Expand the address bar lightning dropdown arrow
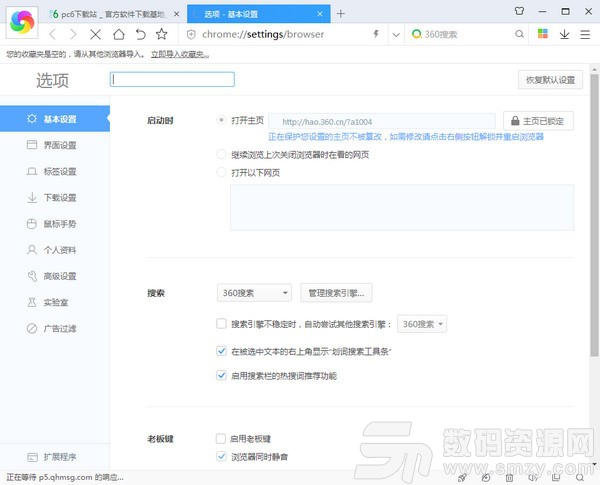Screen dimensions: 600x485 tap(396, 34)
